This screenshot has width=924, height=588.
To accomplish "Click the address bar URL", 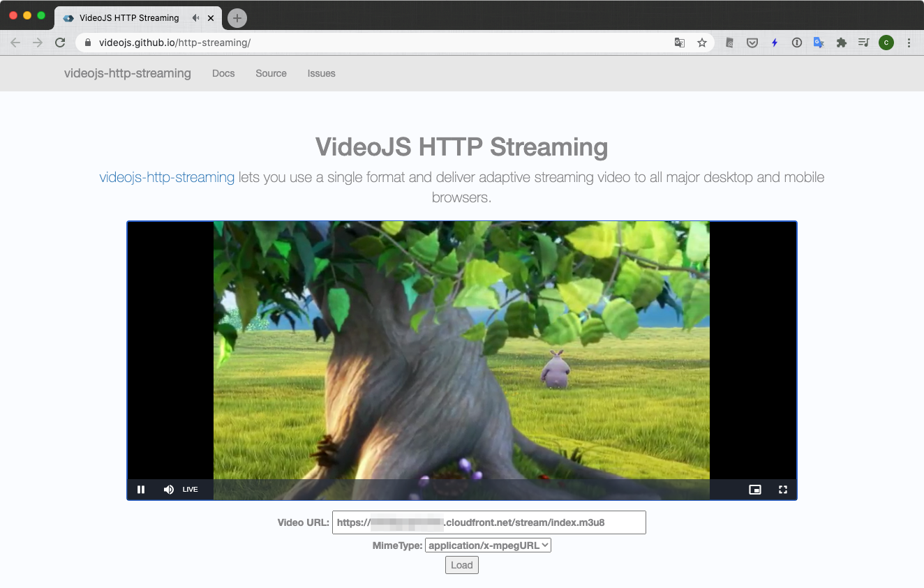I will [x=174, y=43].
